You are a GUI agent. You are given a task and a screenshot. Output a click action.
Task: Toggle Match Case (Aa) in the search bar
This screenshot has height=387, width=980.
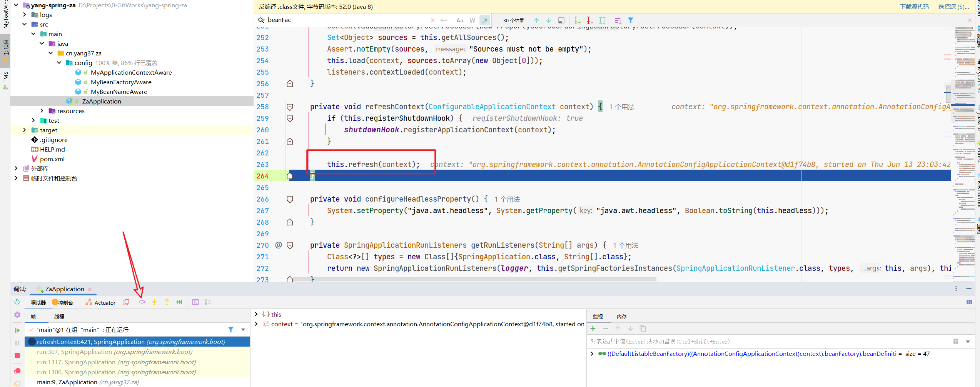(x=460, y=20)
